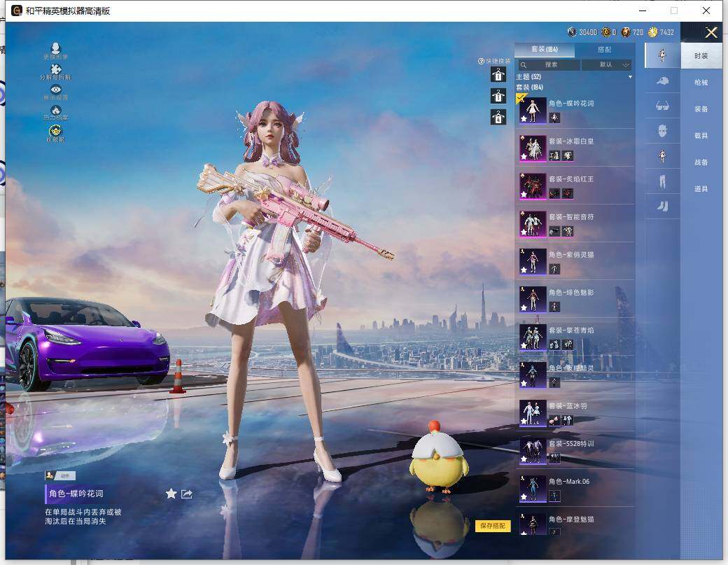
Task: Open the 收藏家 feature on the left sidebar
Action: pyautogui.click(x=55, y=132)
